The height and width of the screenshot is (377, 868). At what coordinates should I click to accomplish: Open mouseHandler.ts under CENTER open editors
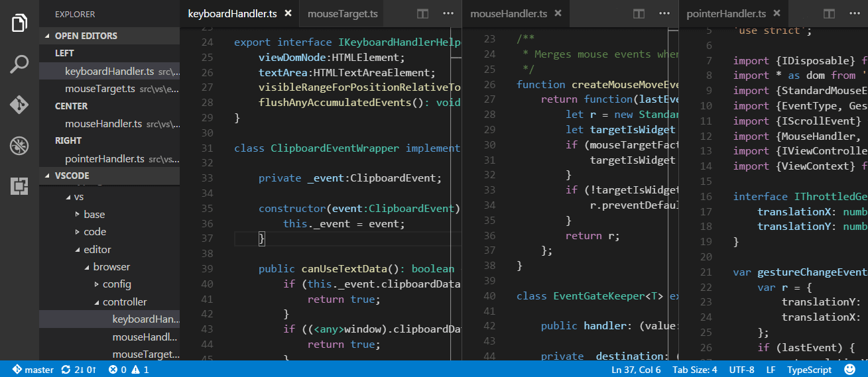click(109, 124)
